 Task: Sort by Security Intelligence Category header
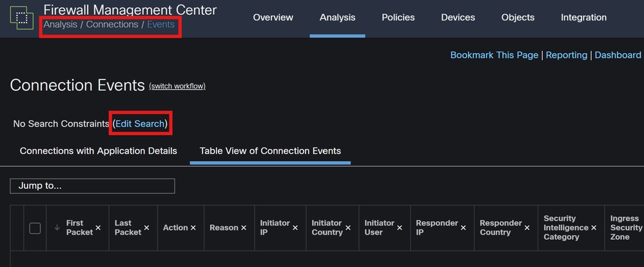[566, 228]
